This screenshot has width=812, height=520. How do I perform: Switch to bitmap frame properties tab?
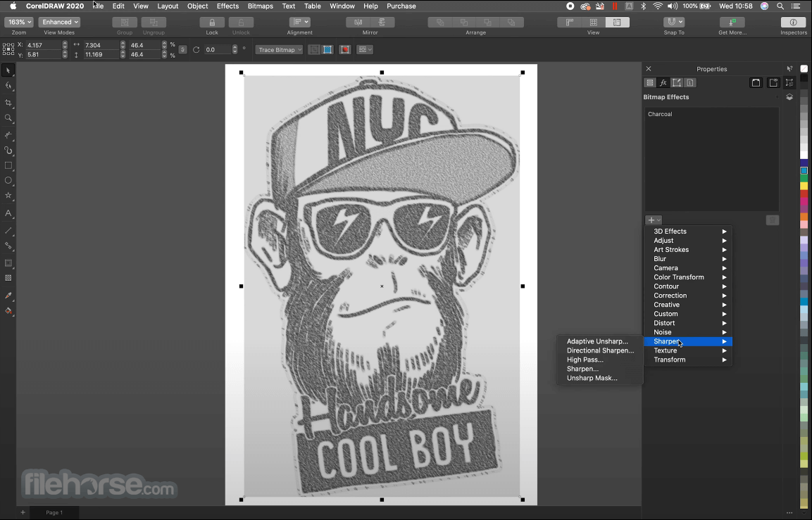[677, 83]
